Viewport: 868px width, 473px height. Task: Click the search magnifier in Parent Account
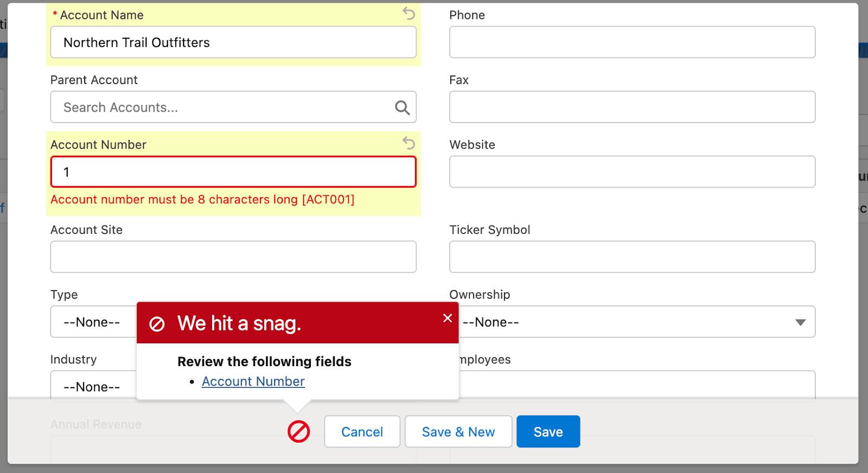(x=402, y=107)
